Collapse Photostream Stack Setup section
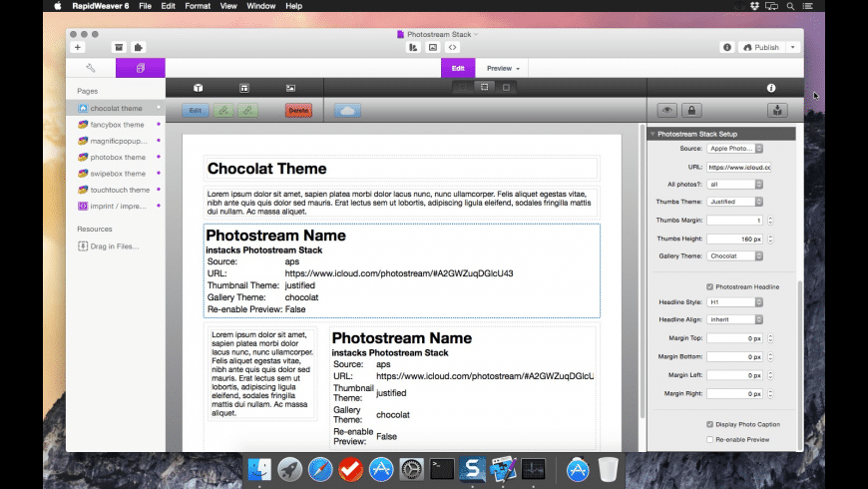The image size is (868, 489). [652, 134]
